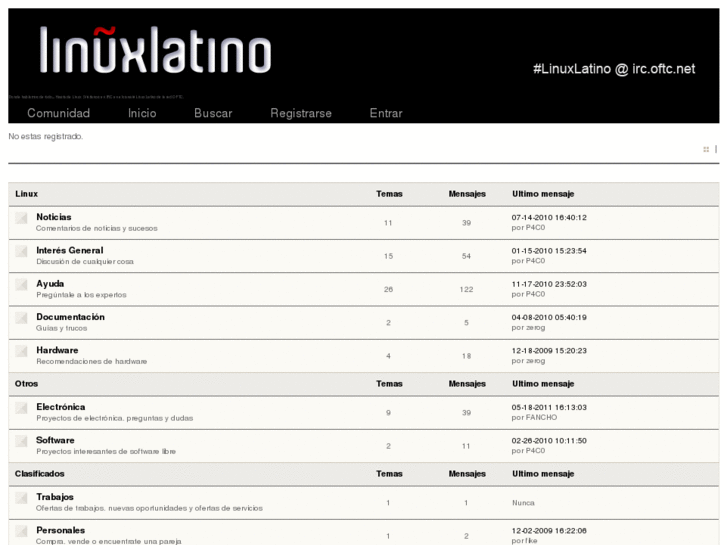This screenshot has height=545, width=727.
Task: Open last post dated 01-15-2010 15:23:54
Action: pyautogui.click(x=549, y=251)
